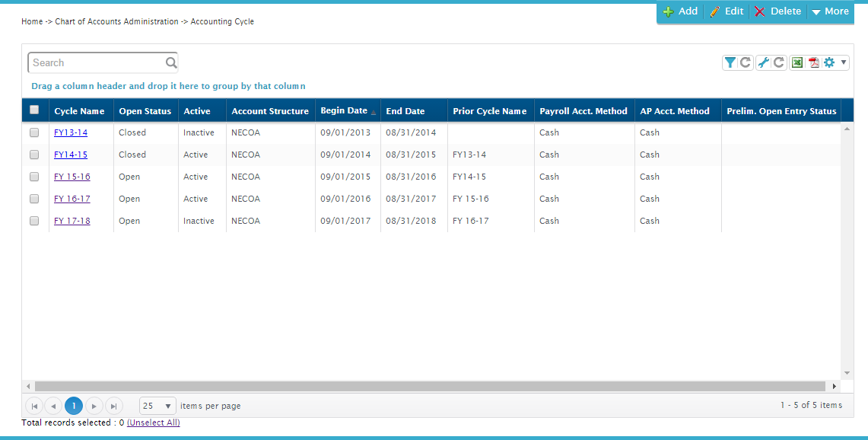Click the horizontal scrollbar thumb
868x440 pixels.
430,386
